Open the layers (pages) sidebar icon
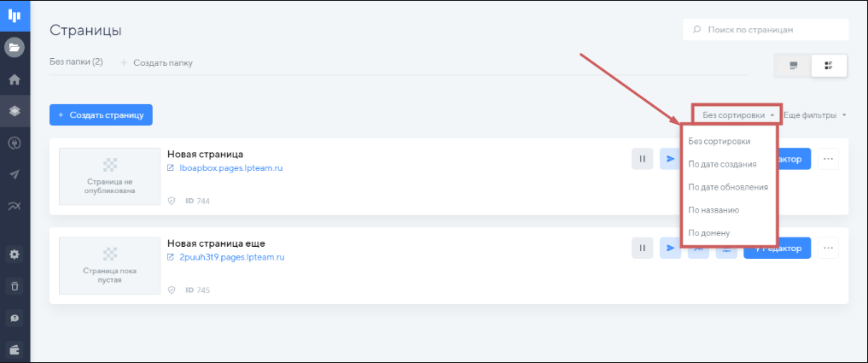Viewport: 868px width, 363px height. (15, 111)
